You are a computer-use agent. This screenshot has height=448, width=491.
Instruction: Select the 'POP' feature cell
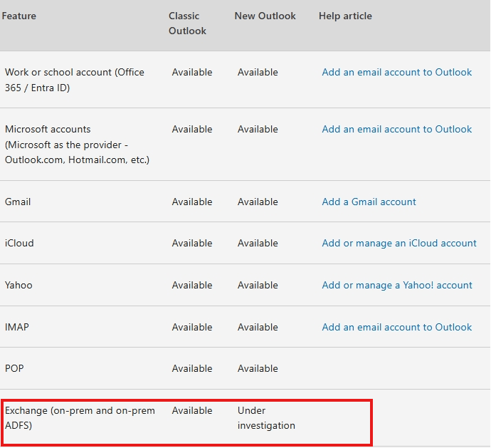click(14, 368)
